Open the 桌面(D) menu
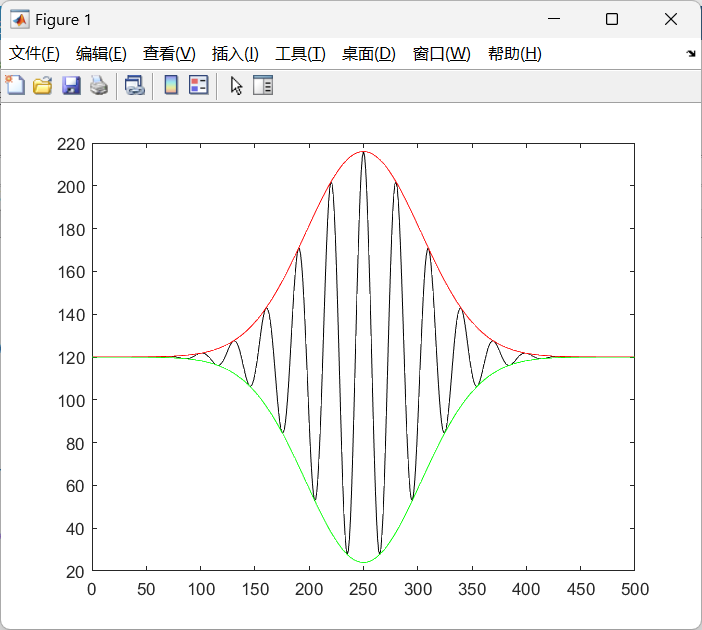702x630 pixels. tap(369, 54)
